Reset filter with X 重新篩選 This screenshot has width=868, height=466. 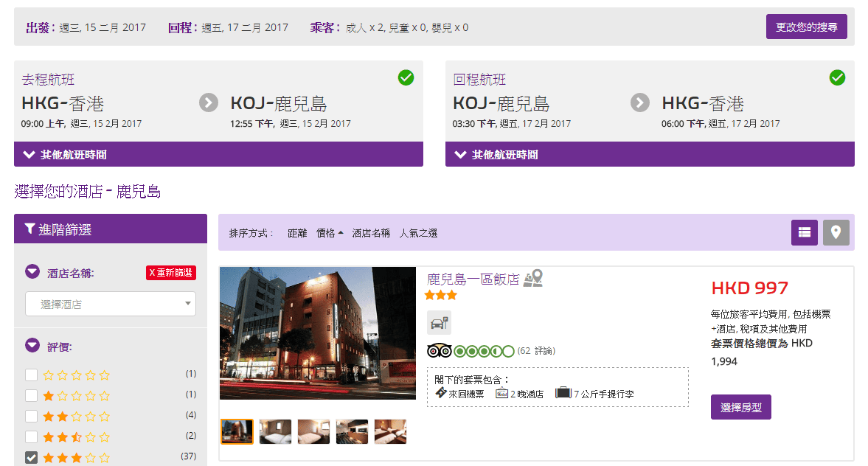(170, 273)
